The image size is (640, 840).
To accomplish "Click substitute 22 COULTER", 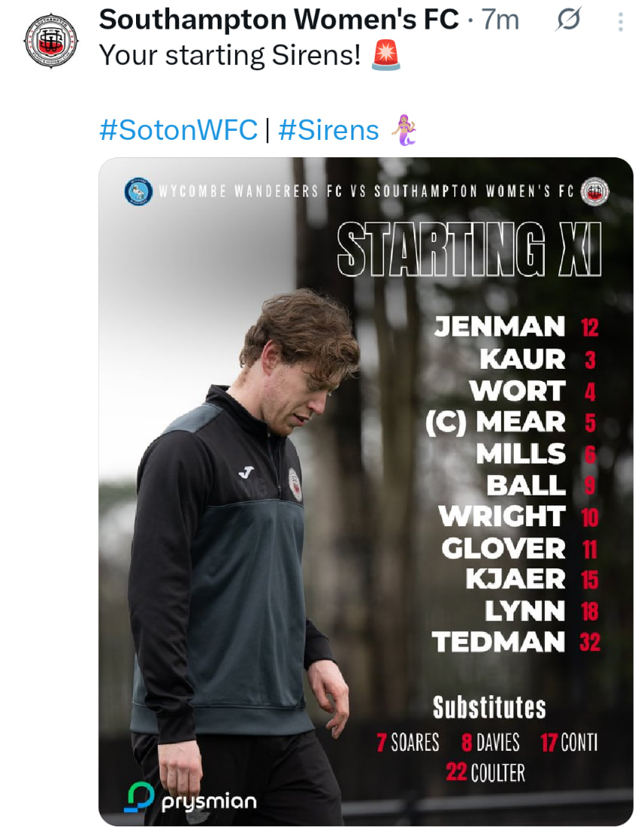I will click(485, 773).
